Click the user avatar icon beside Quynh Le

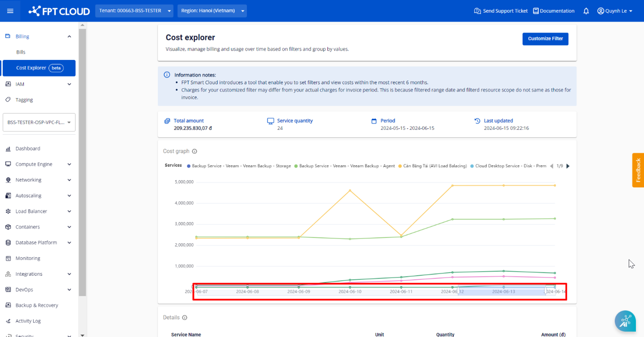point(600,11)
